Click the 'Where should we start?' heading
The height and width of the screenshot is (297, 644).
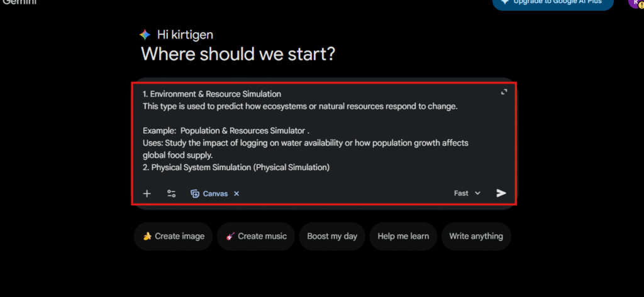click(238, 54)
